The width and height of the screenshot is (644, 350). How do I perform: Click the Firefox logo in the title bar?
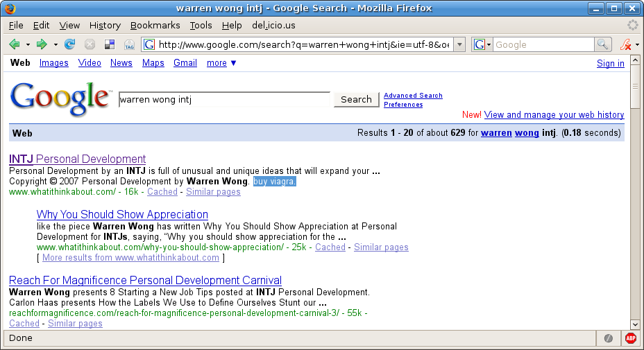coord(10,8)
